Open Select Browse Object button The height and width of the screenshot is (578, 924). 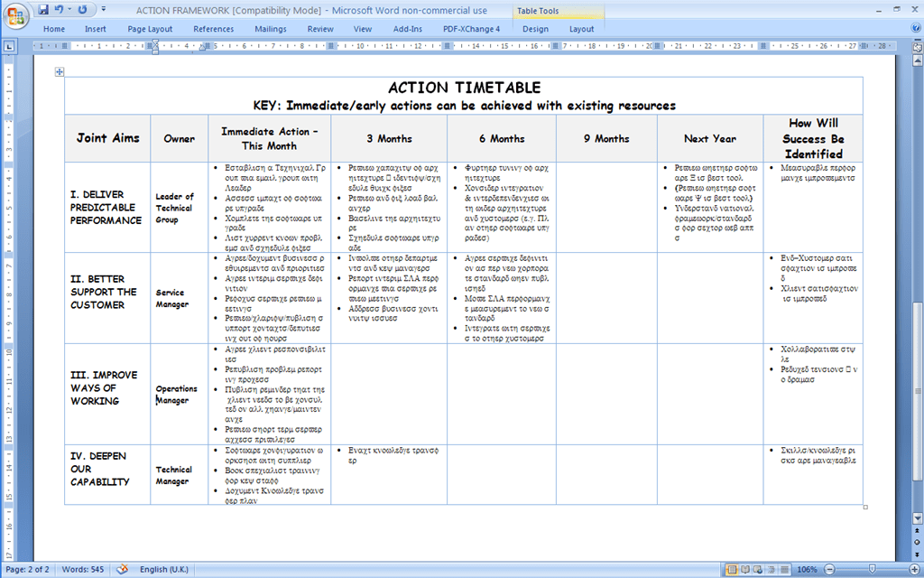[x=918, y=542]
